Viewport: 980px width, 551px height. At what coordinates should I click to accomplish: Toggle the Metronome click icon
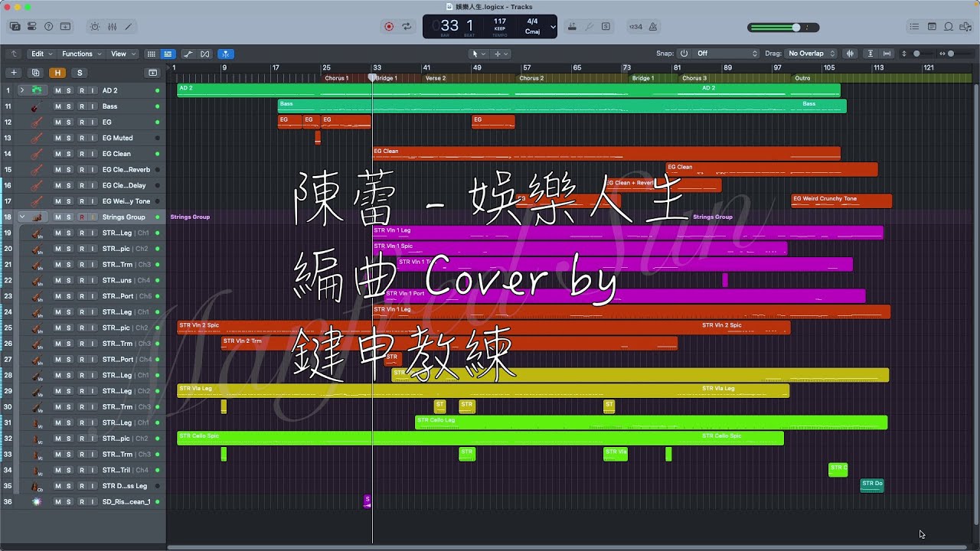(653, 26)
